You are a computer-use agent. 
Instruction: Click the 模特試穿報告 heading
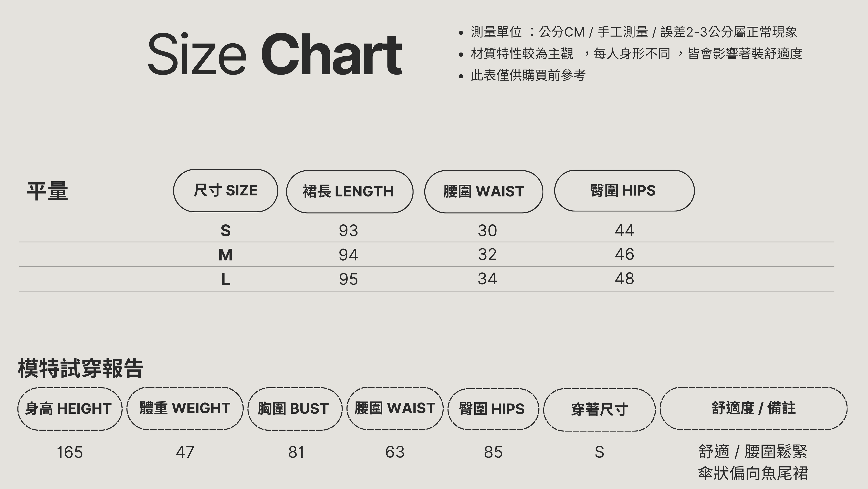point(80,368)
